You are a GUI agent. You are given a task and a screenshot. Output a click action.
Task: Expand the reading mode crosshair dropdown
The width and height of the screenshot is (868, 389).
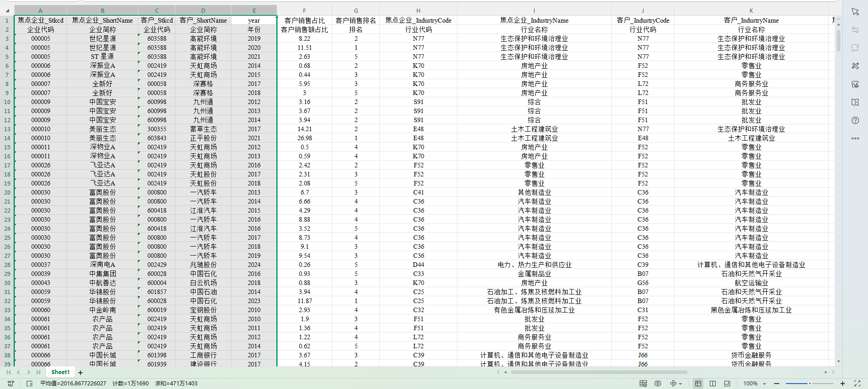680,384
